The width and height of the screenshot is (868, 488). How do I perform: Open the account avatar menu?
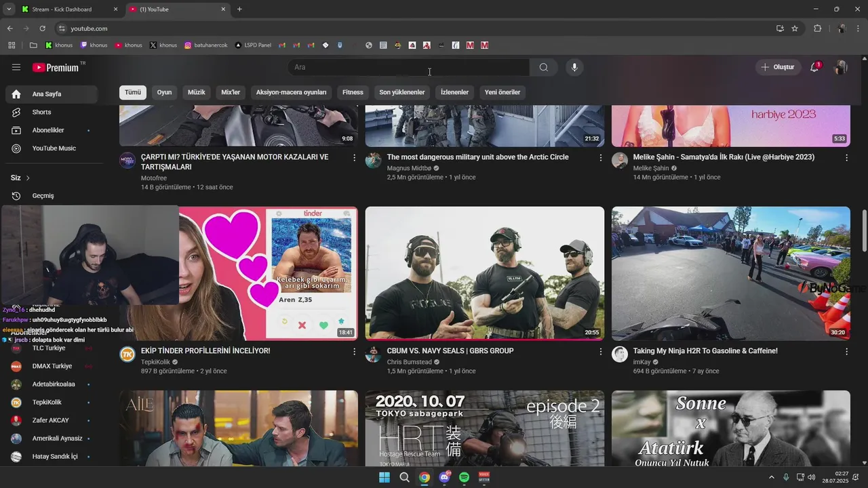point(841,67)
